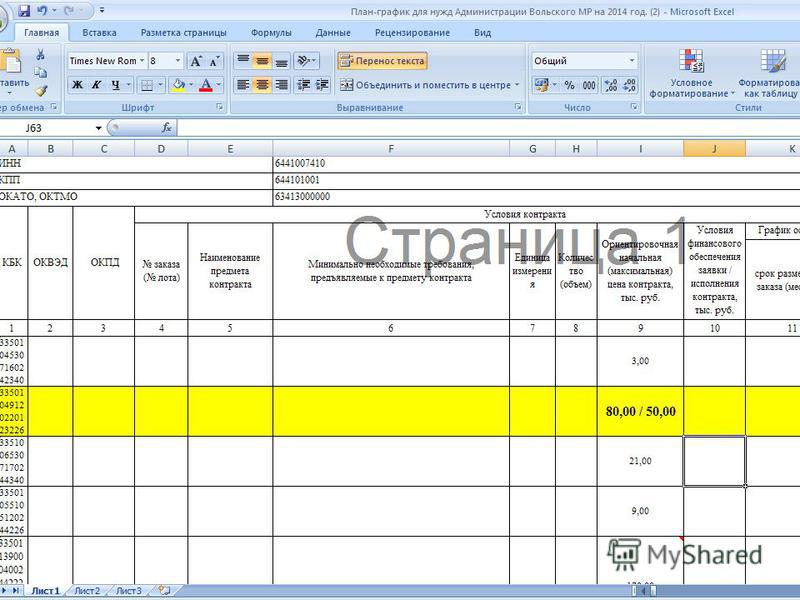Align text left
The width and height of the screenshot is (800, 600).
243,85
